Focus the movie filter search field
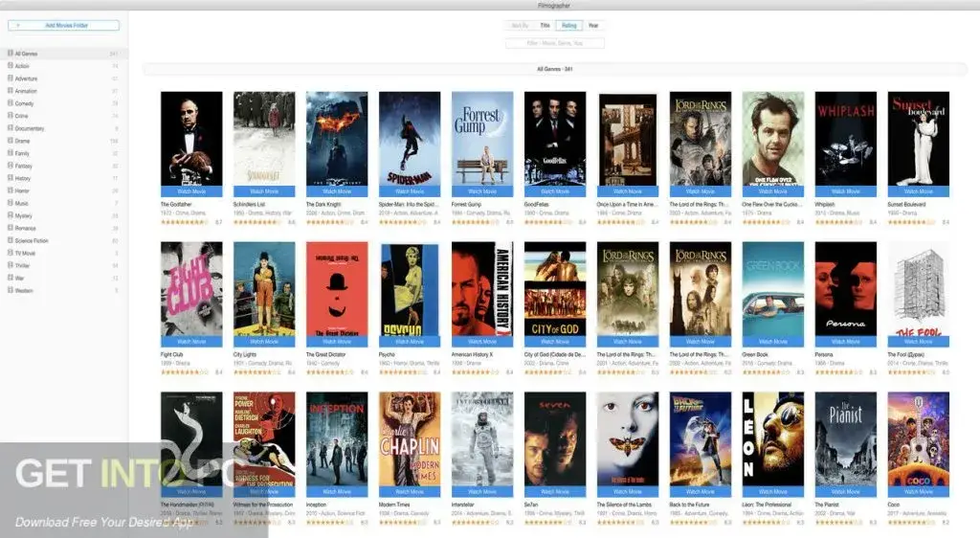980x538 pixels. (x=555, y=43)
